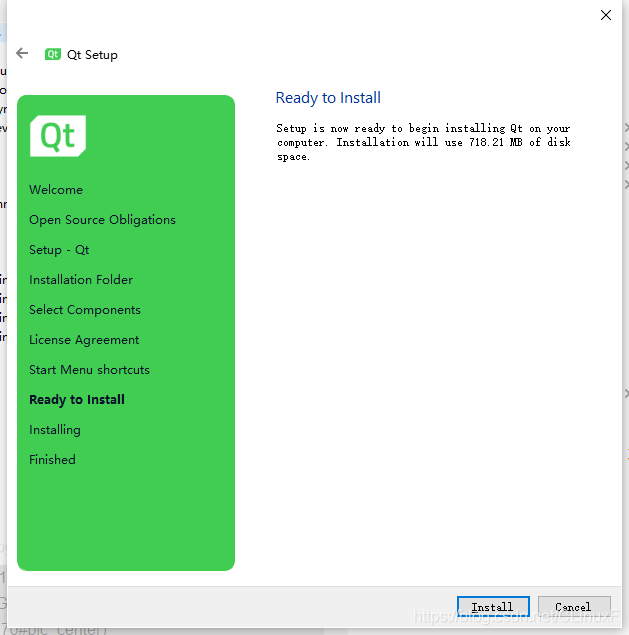Abort setup with the Cancel button
Screen dimensions: 629x635
coord(574,606)
